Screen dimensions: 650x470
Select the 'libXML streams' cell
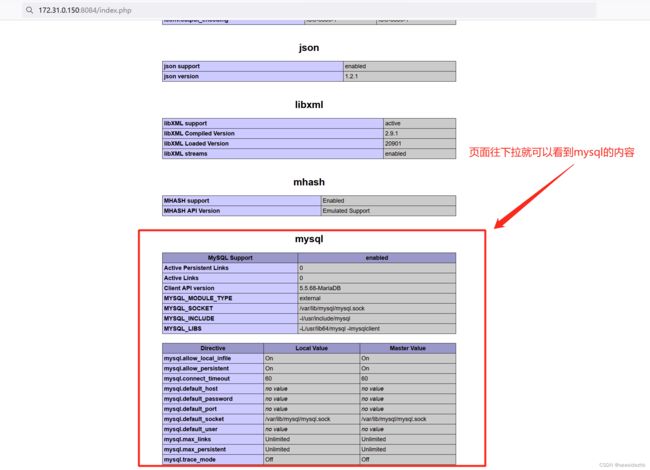point(273,153)
